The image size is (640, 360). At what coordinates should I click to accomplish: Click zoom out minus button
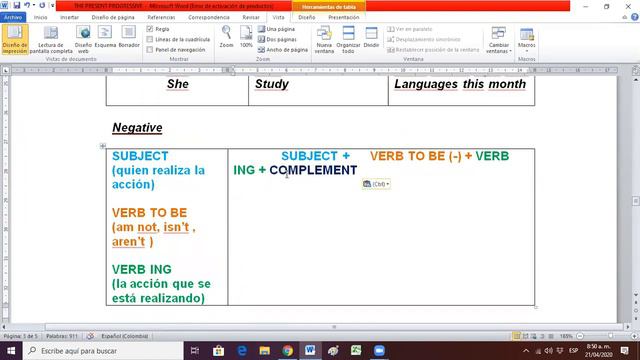point(580,336)
